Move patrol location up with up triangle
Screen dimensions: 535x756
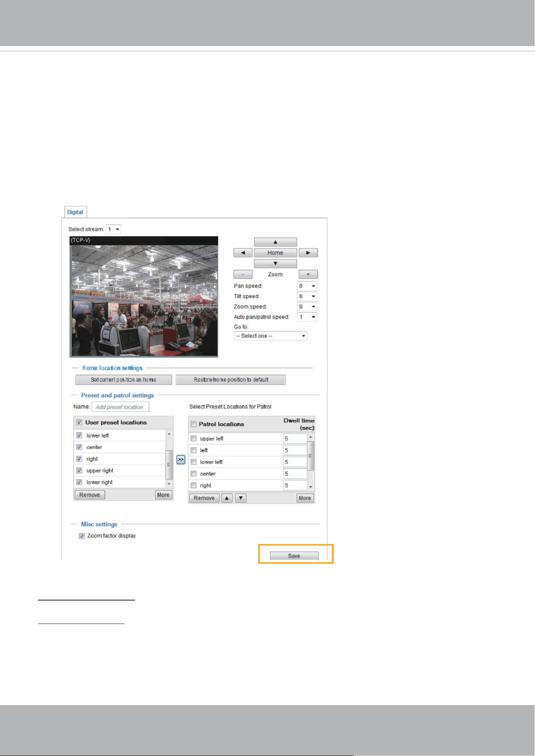point(227,498)
